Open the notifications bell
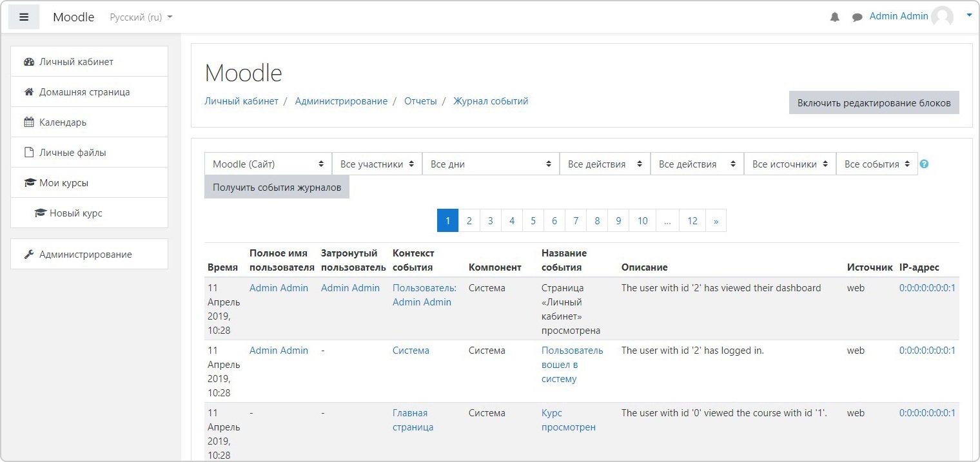This screenshot has width=980, height=462. 834,17
